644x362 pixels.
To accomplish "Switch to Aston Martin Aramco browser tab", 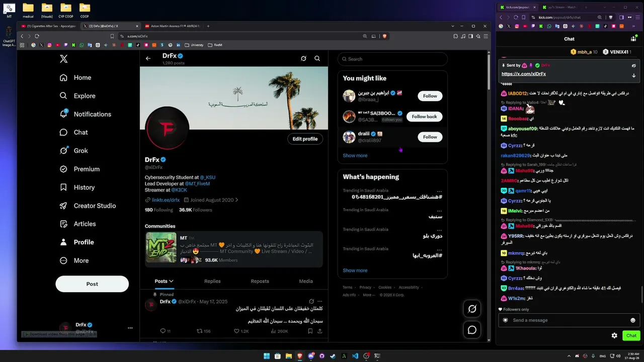I will 172,26.
